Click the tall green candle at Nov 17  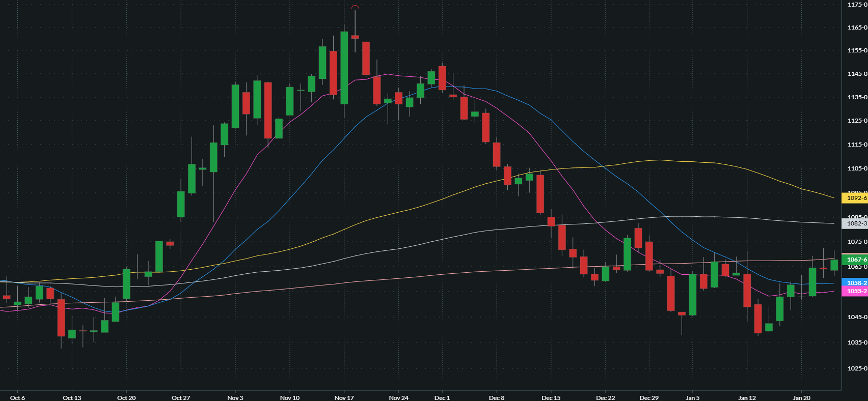(x=344, y=68)
